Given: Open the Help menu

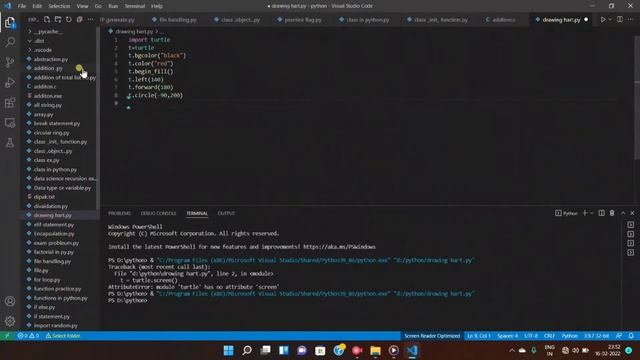Looking at the screenshot, I should click(157, 6).
